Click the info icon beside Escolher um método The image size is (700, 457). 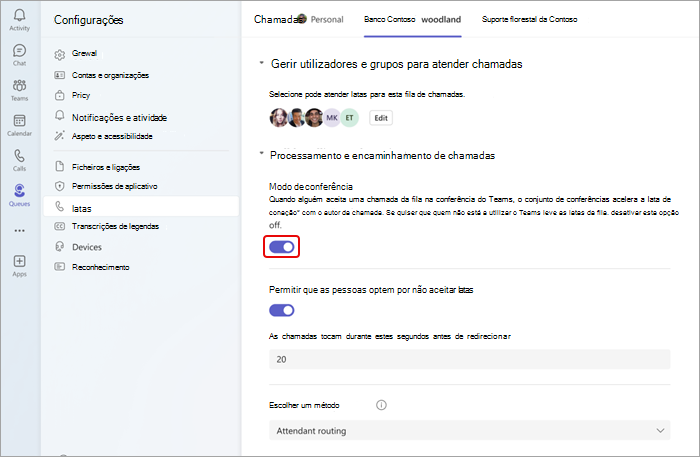(x=381, y=405)
